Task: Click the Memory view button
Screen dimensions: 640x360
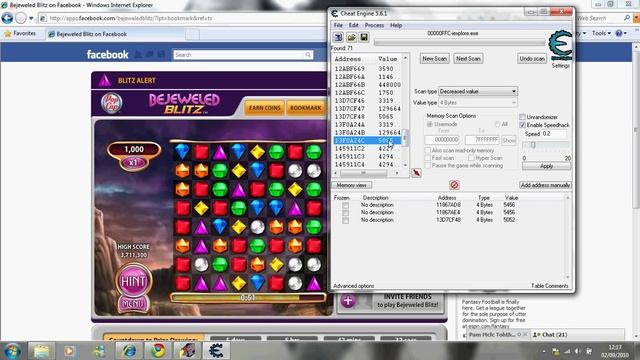Action: (351, 185)
